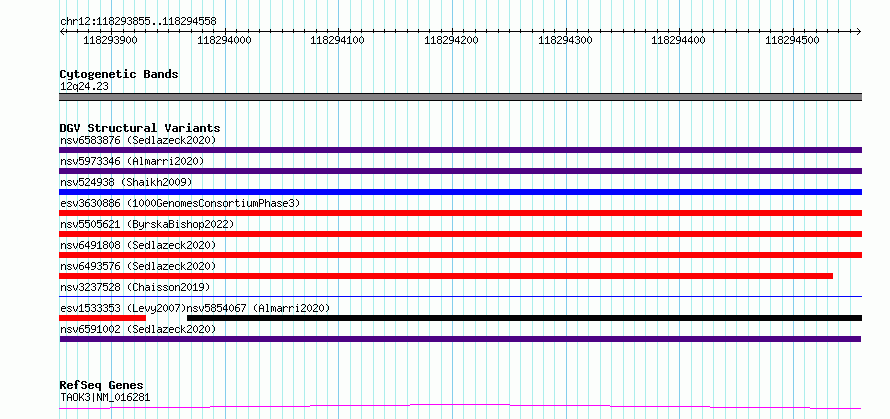
Task: Select the gray 12q24.23 cytoband bar
Action: 460,97
